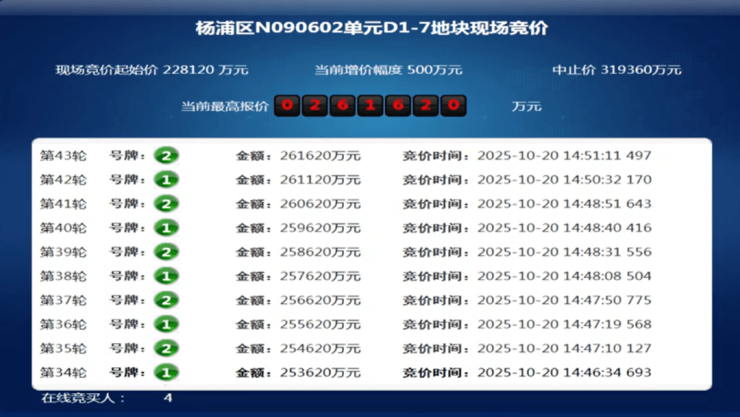The image size is (740, 417).
Task: Click the title 杨浦区N090602单元D1-7地块现场竞价
Action: pyautogui.click(x=372, y=28)
